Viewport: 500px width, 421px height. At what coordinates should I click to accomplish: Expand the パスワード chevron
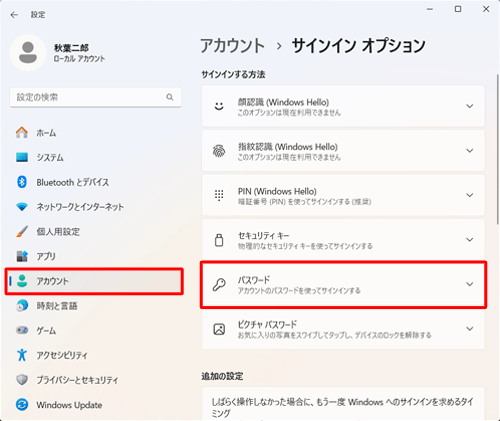[x=470, y=284]
